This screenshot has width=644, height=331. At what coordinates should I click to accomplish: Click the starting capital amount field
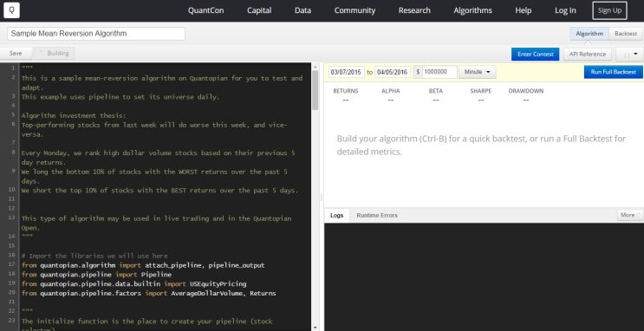click(439, 72)
